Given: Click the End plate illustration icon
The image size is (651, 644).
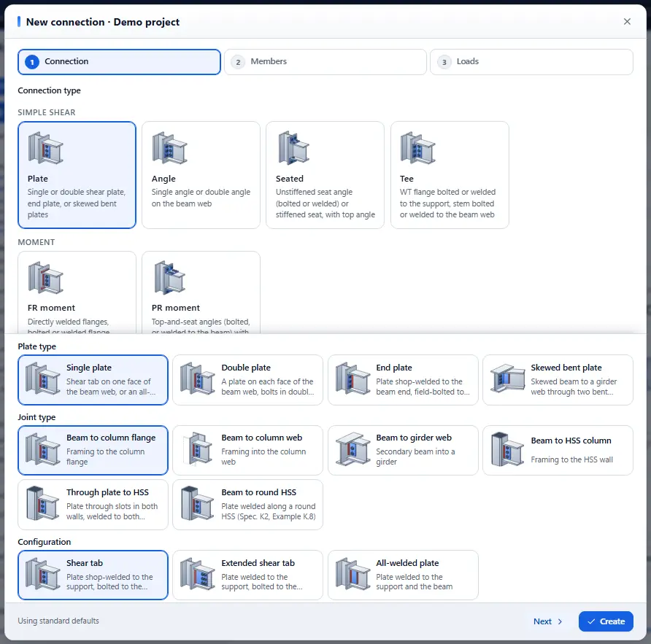Looking at the screenshot, I should click(x=353, y=379).
